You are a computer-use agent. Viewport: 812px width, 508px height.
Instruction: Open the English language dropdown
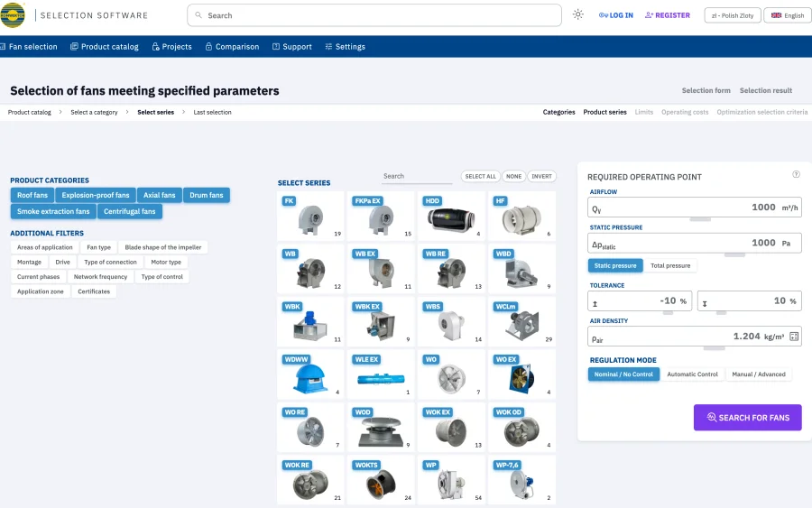click(788, 15)
